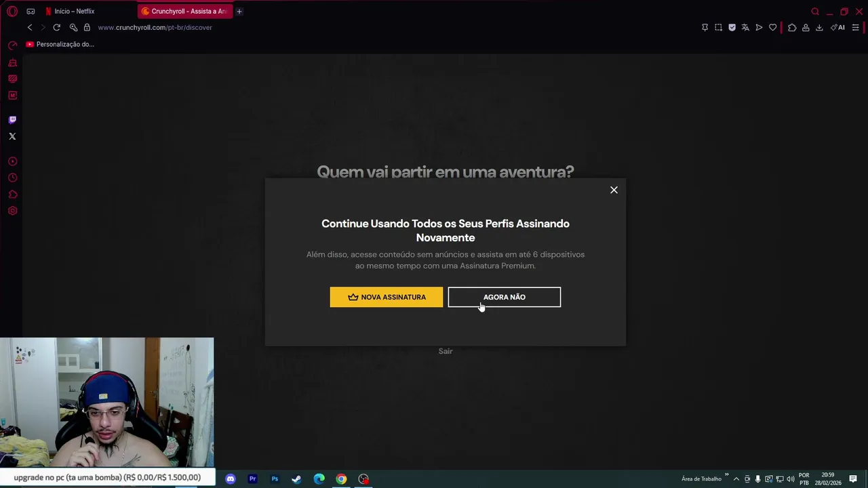The width and height of the screenshot is (868, 488).
Task: Open the X (Twitter) sidebar panel
Action: coord(12,136)
